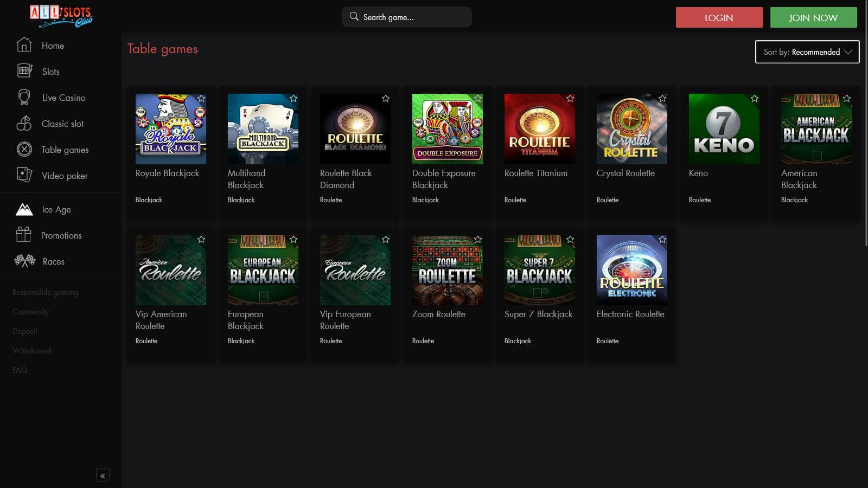Favorite European Blackjack with its star
Viewport: 868px width, 488px height.
pyautogui.click(x=293, y=240)
